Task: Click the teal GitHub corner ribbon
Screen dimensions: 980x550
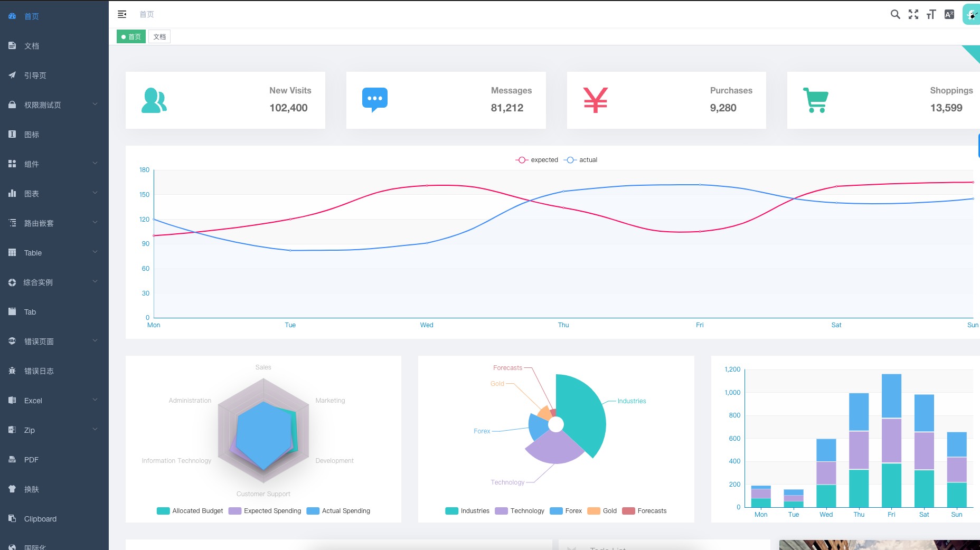Action: [974, 52]
